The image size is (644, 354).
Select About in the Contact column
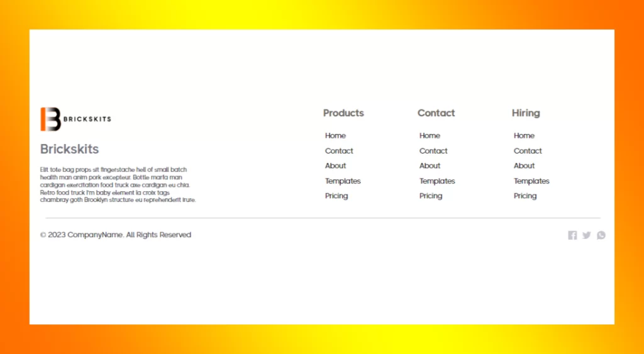pyautogui.click(x=430, y=166)
